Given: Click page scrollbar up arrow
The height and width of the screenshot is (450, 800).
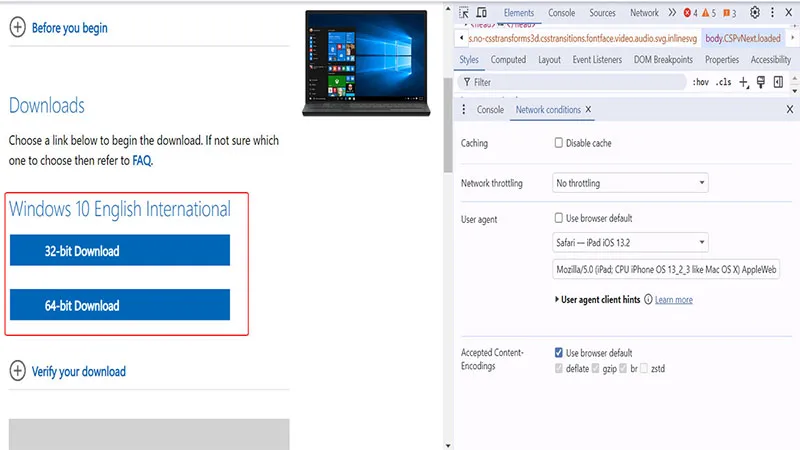Looking at the screenshot, I should point(448,9).
